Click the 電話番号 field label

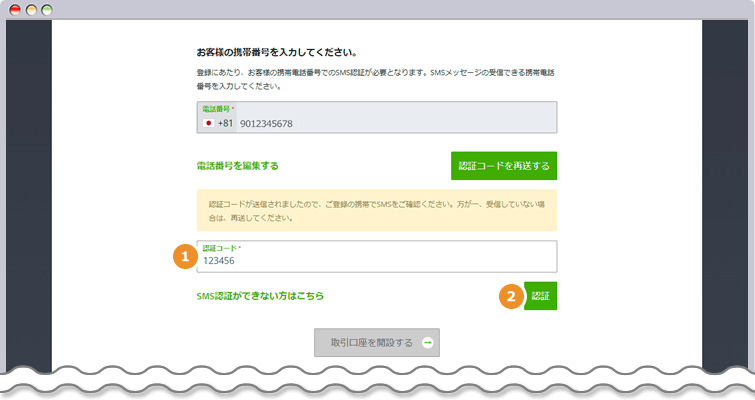pos(217,108)
